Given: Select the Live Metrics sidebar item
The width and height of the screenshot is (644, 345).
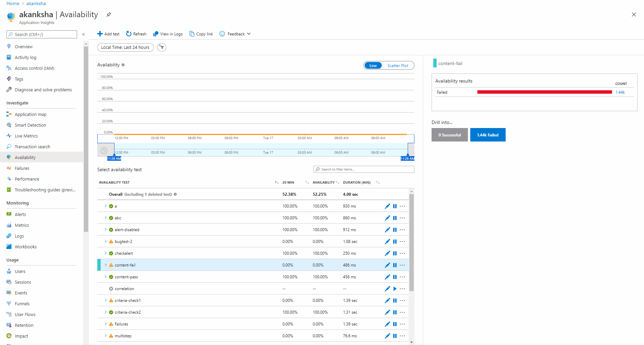Looking at the screenshot, I should coord(26,135).
